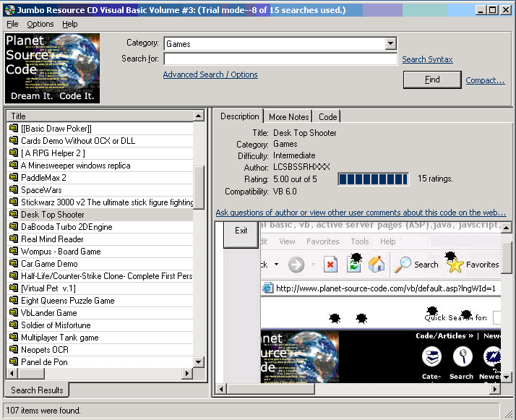516x420 pixels.
Task: Click the icon beside Car Game Demo
Action: (14, 263)
